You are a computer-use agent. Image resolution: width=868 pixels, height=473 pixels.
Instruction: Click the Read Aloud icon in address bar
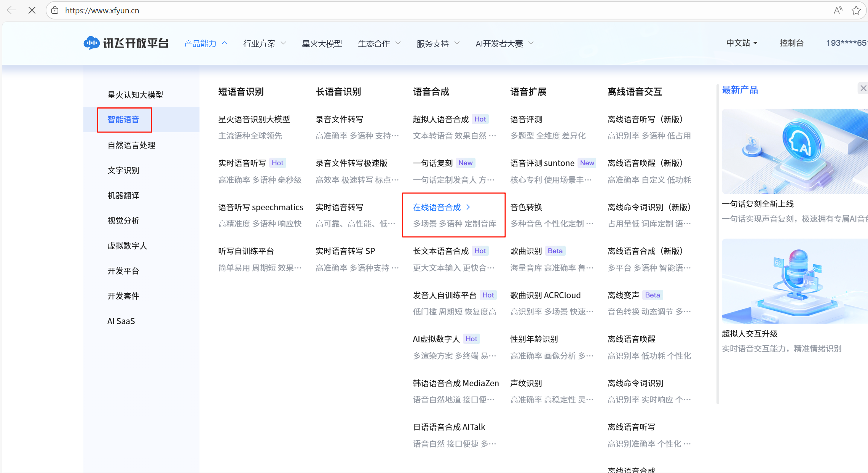click(838, 10)
